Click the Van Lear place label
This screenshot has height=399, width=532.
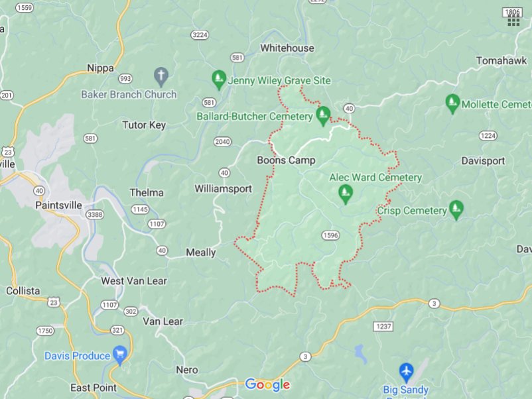(163, 321)
